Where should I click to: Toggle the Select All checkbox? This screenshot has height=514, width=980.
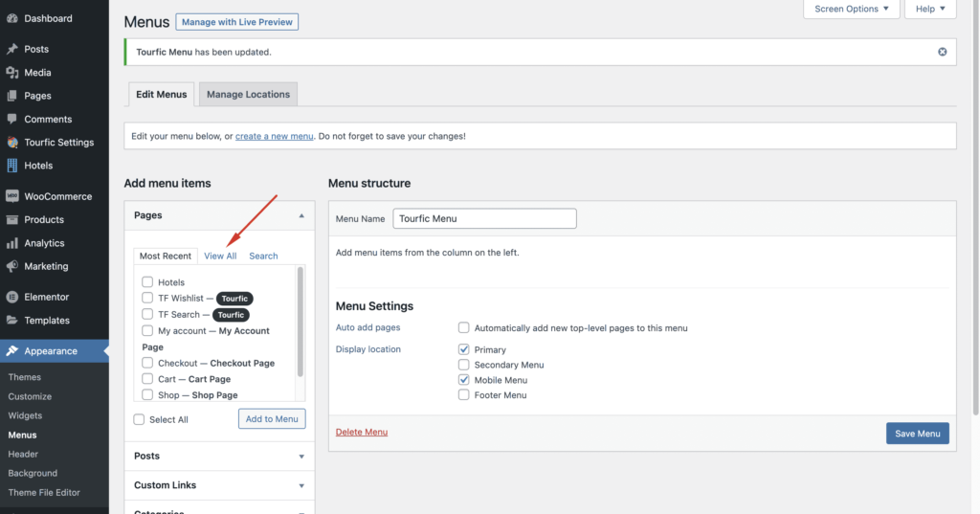pos(139,419)
